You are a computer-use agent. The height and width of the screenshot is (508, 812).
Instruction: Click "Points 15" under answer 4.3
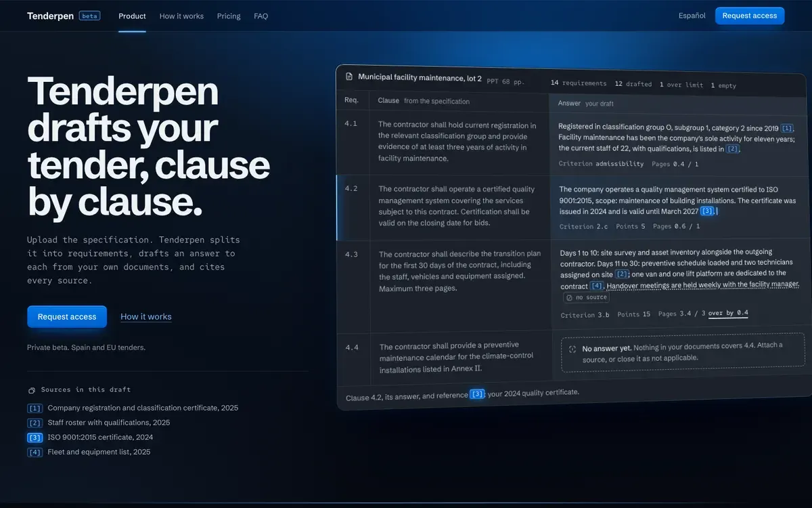(634, 314)
